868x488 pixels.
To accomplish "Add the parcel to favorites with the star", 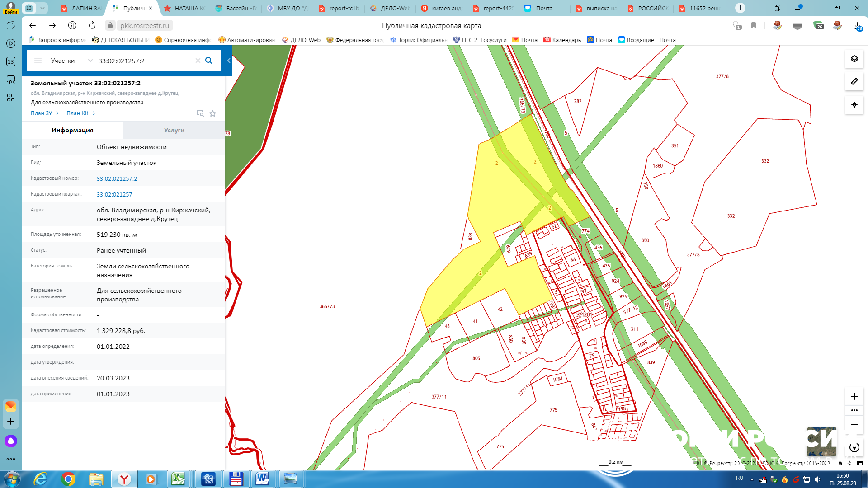I will (212, 113).
